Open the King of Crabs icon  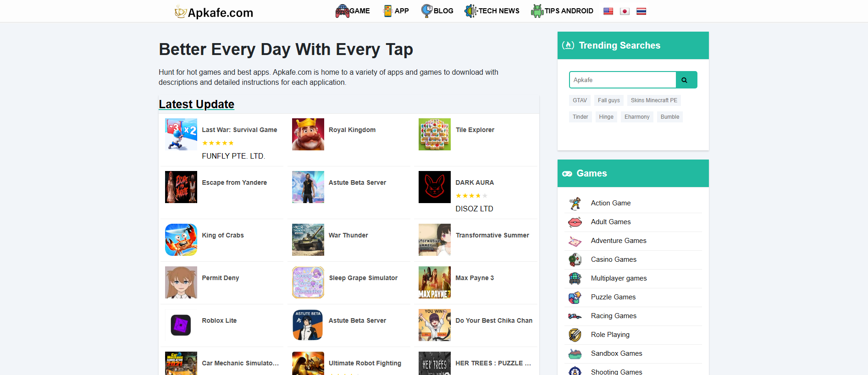[181, 240]
